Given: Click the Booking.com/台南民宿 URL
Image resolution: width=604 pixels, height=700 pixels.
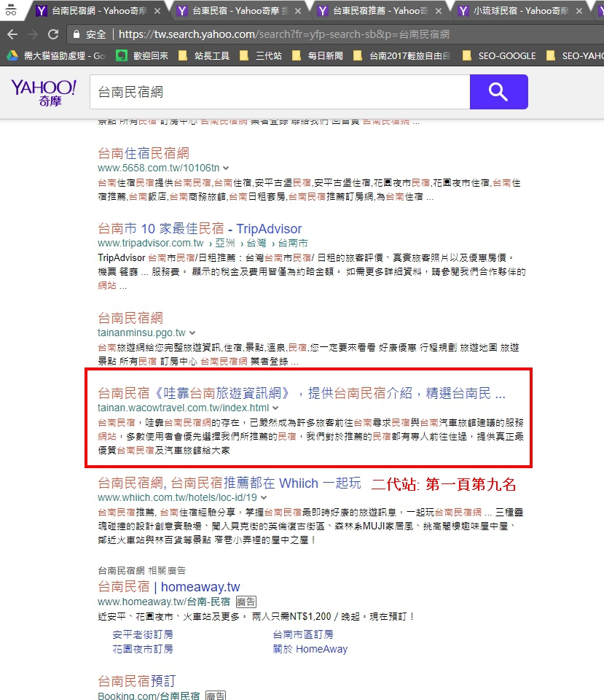Looking at the screenshot, I should tap(149, 696).
